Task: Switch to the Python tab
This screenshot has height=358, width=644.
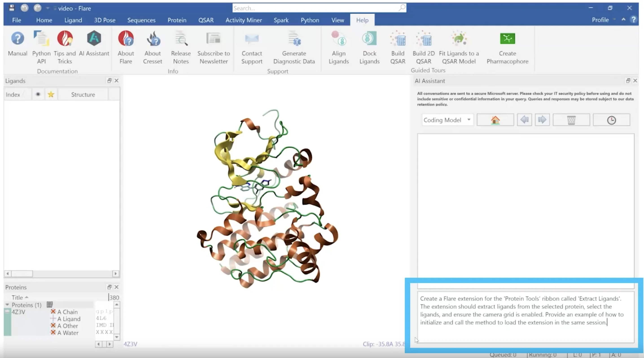Action: tap(310, 20)
